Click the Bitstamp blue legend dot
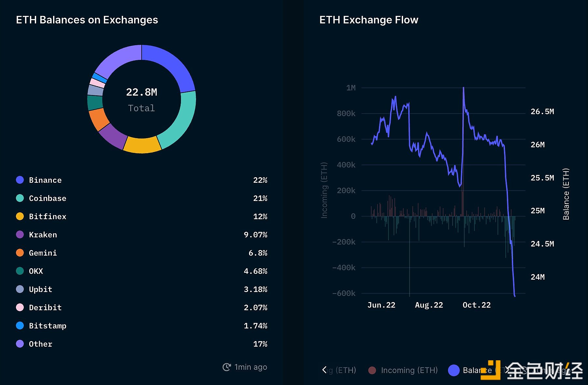This screenshot has height=385, width=588. [x=20, y=325]
